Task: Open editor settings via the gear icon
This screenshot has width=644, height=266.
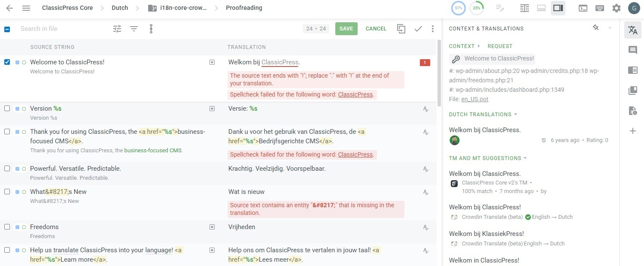Action: [x=616, y=8]
